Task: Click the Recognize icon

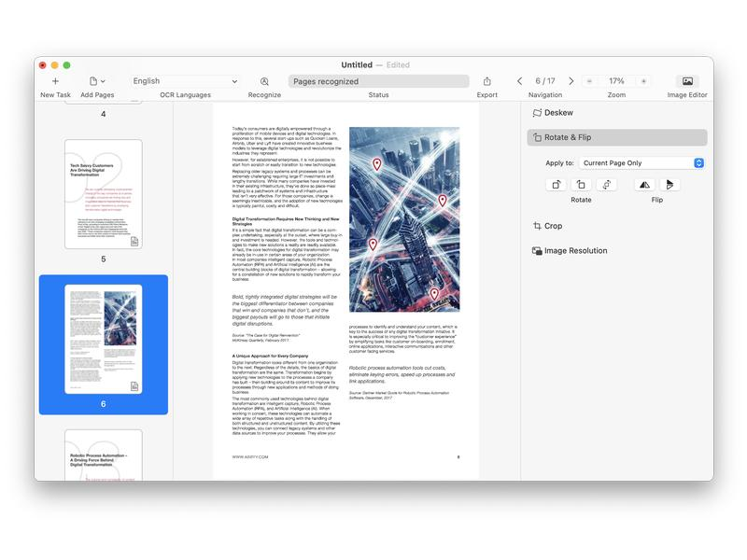Action: point(264,81)
